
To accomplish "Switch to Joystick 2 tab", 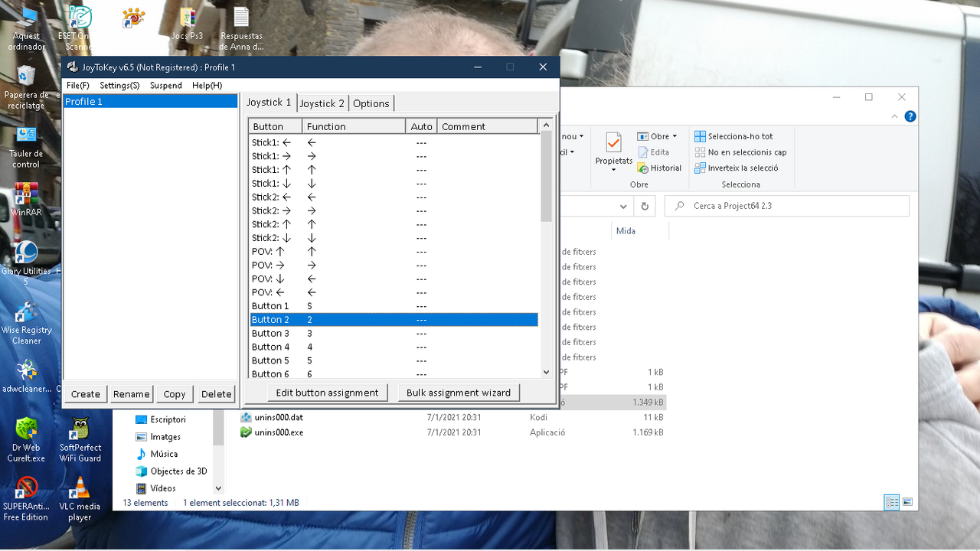I will coord(322,103).
